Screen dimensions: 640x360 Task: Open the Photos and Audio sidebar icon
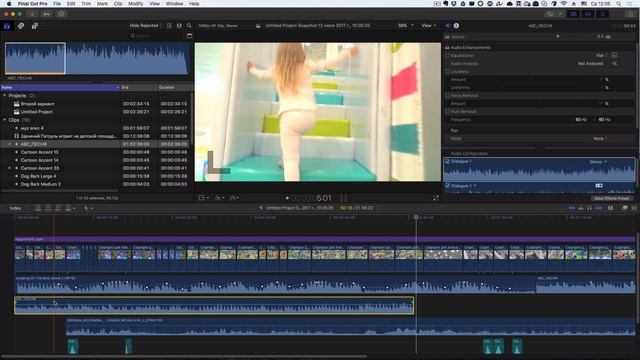(21, 26)
